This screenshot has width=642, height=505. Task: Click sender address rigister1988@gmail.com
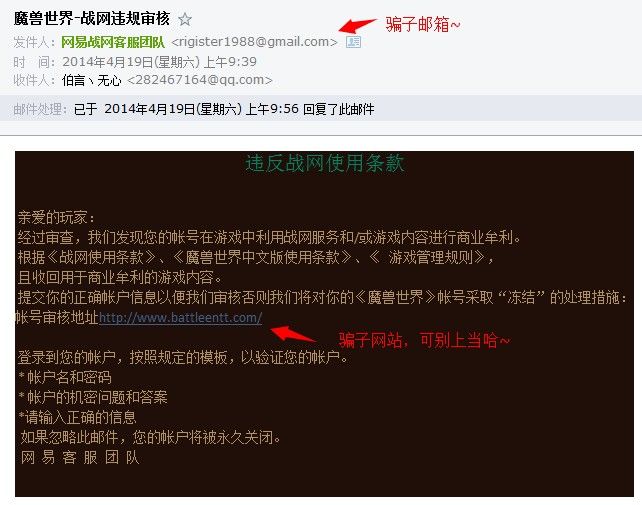point(254,42)
